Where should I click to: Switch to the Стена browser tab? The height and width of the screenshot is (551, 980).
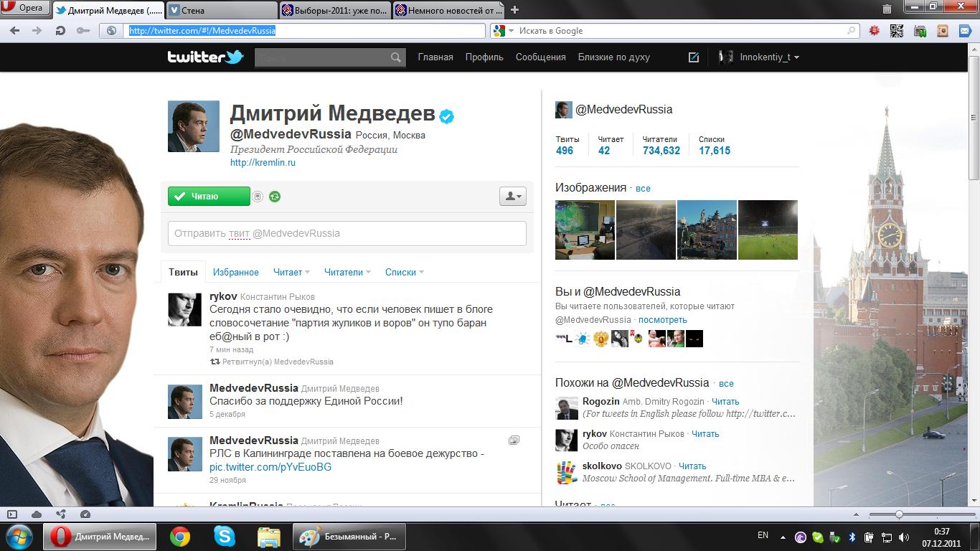click(221, 10)
